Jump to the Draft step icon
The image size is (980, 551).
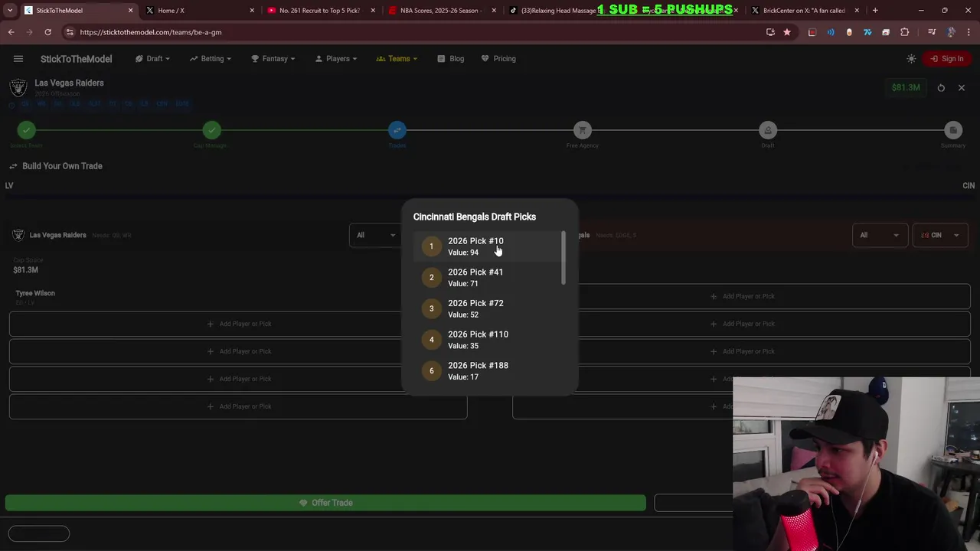click(x=768, y=131)
